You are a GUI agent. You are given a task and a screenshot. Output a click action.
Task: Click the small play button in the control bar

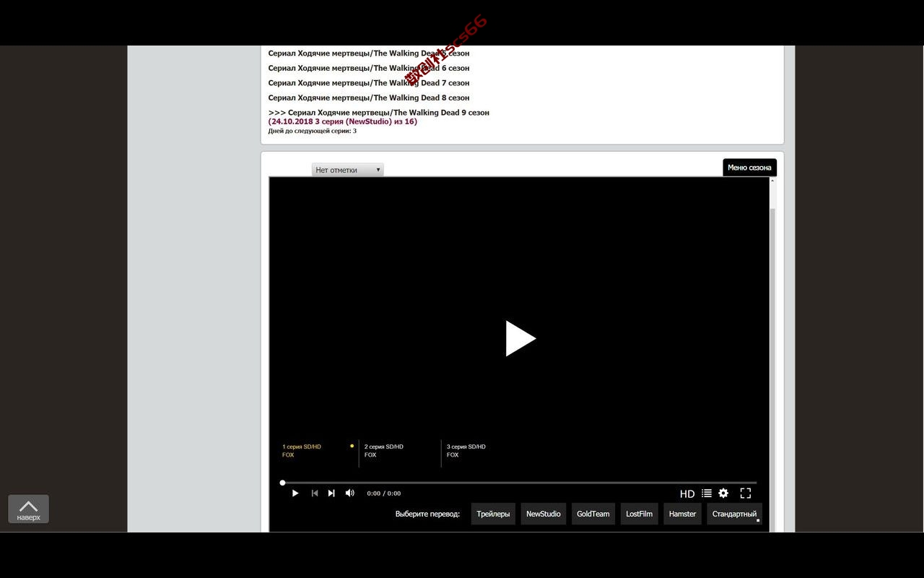[x=295, y=493]
